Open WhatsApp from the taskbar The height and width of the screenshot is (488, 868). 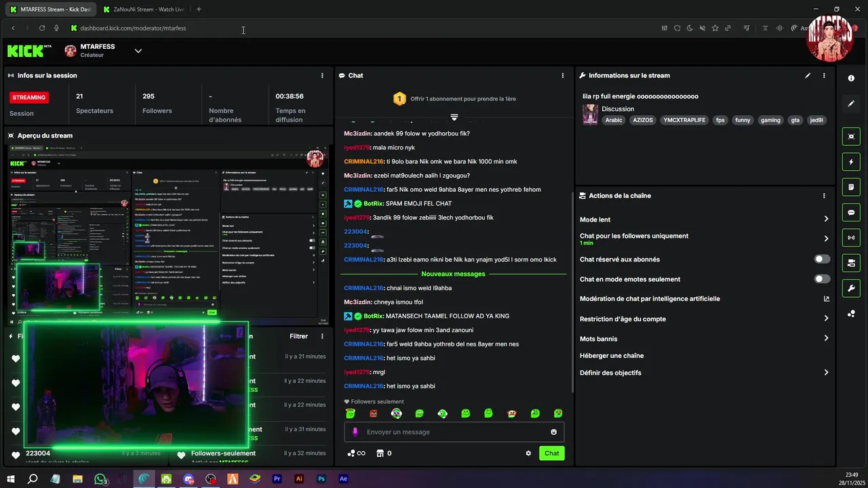click(100, 479)
